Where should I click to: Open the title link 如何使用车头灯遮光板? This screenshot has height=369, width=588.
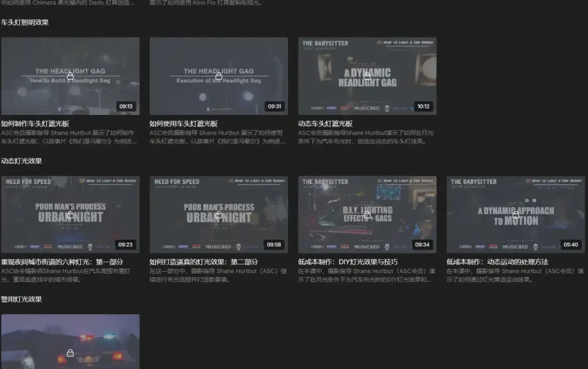184,123
